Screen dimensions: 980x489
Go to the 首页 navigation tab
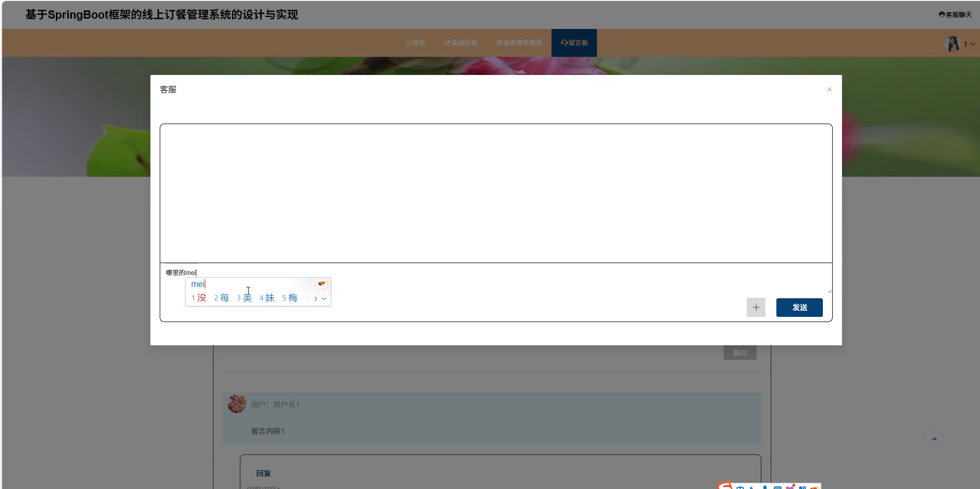click(x=415, y=43)
